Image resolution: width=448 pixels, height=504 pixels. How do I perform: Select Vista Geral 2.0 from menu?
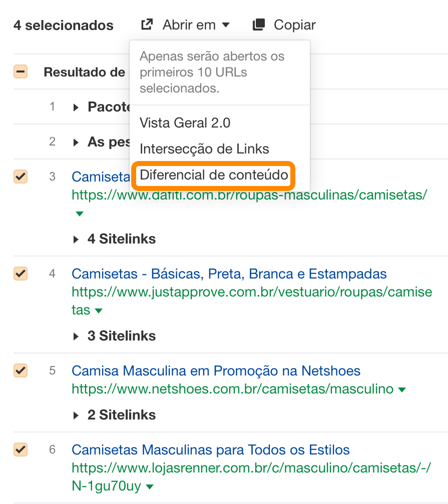185,122
